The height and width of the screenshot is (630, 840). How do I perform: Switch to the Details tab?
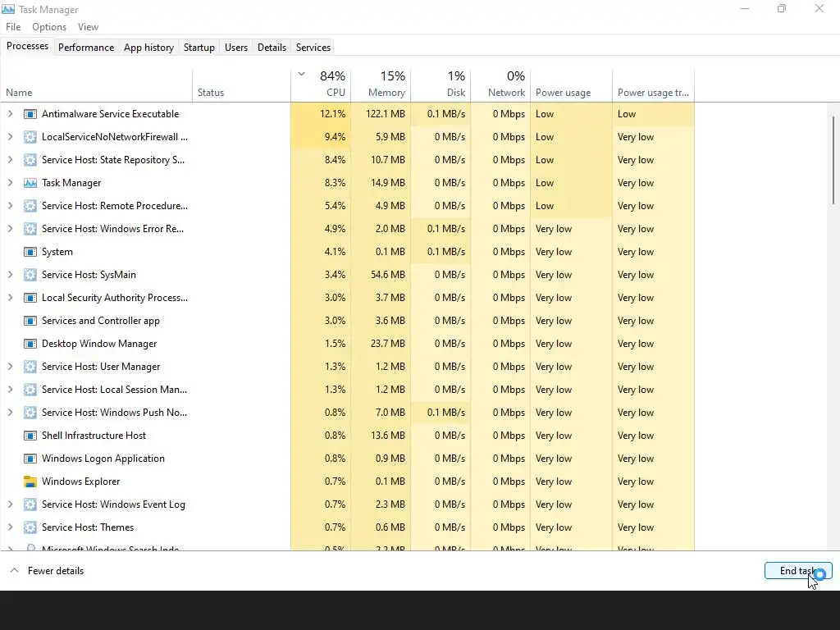[272, 47]
